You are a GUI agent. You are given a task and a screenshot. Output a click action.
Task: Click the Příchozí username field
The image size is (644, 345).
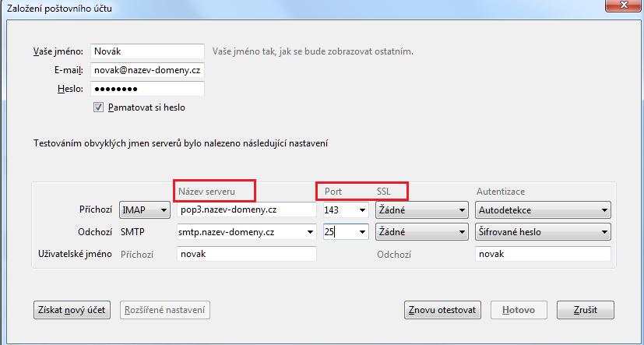pos(247,254)
